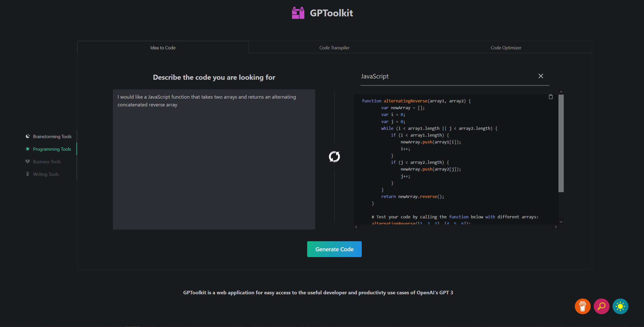Click the orange coffee cup icon
The height and width of the screenshot is (327, 644).
pyautogui.click(x=583, y=306)
